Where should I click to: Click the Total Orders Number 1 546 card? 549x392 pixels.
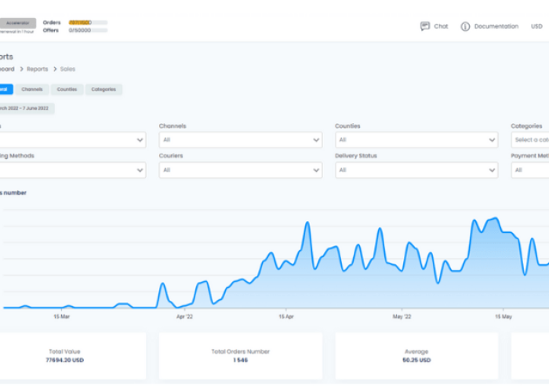pyautogui.click(x=241, y=356)
